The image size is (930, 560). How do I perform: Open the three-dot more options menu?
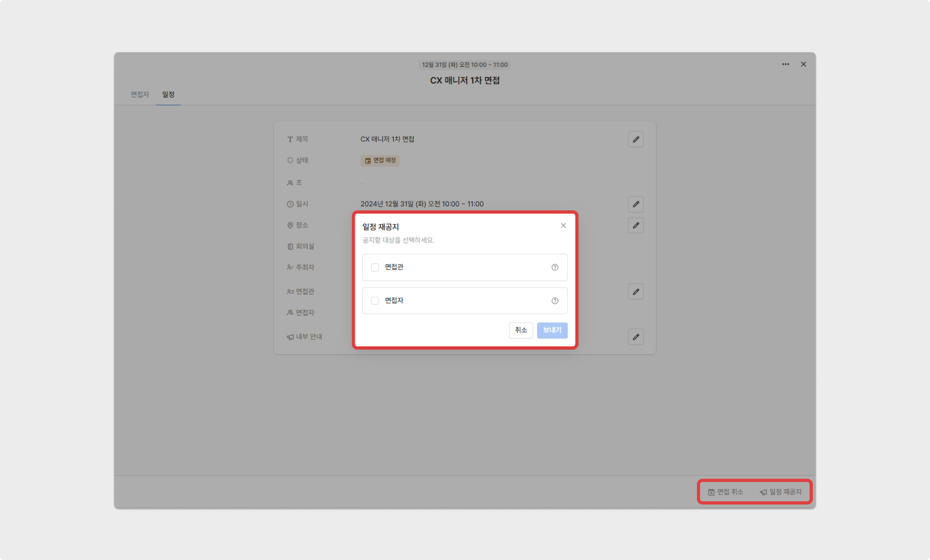[785, 64]
